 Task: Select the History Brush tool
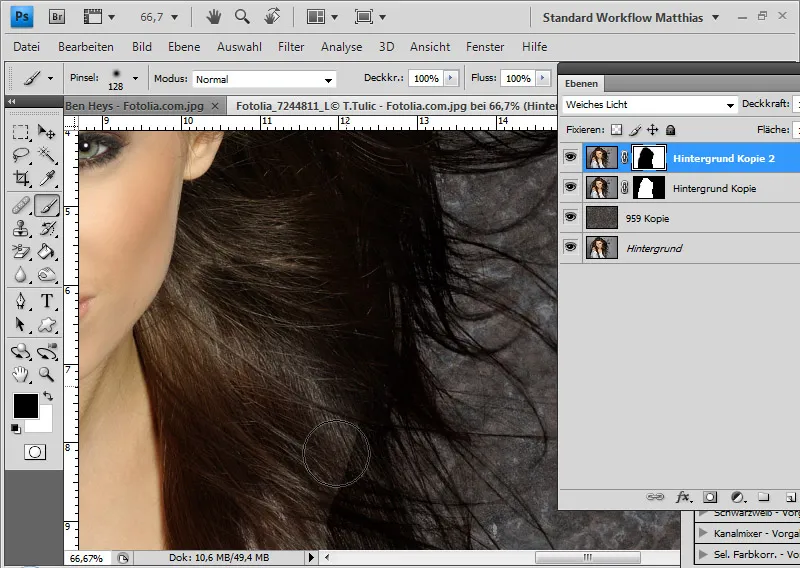click(46, 229)
